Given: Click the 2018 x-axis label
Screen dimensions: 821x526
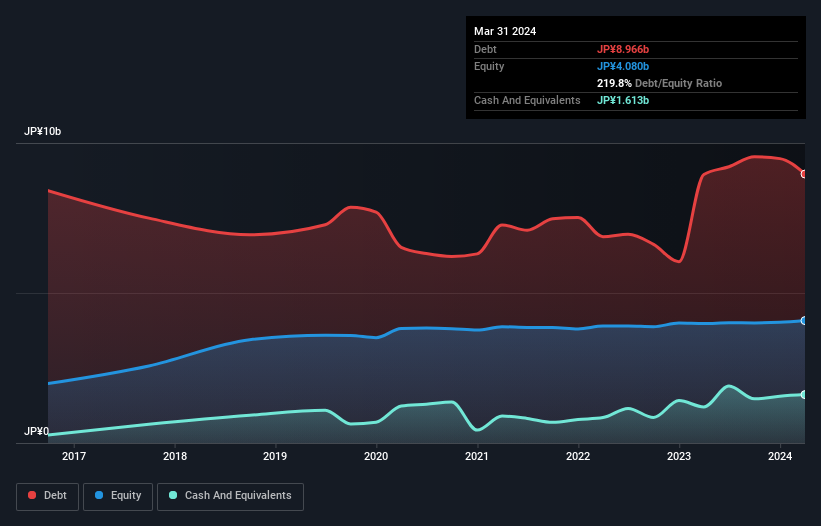Looking at the screenshot, I should pyautogui.click(x=175, y=456).
